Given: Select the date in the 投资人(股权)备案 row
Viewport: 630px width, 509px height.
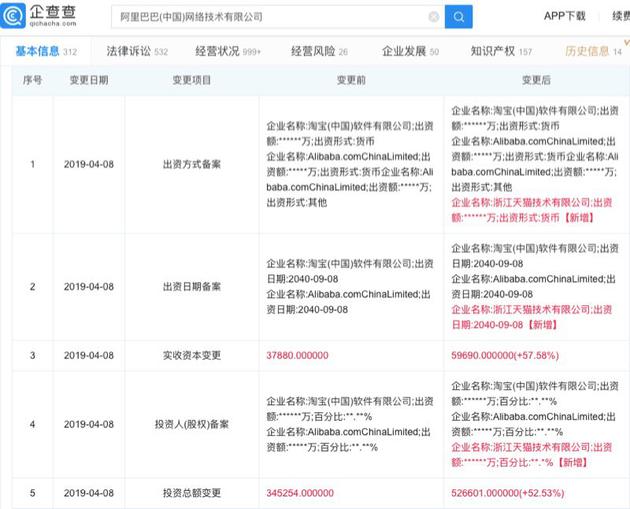Looking at the screenshot, I should 89,424.
